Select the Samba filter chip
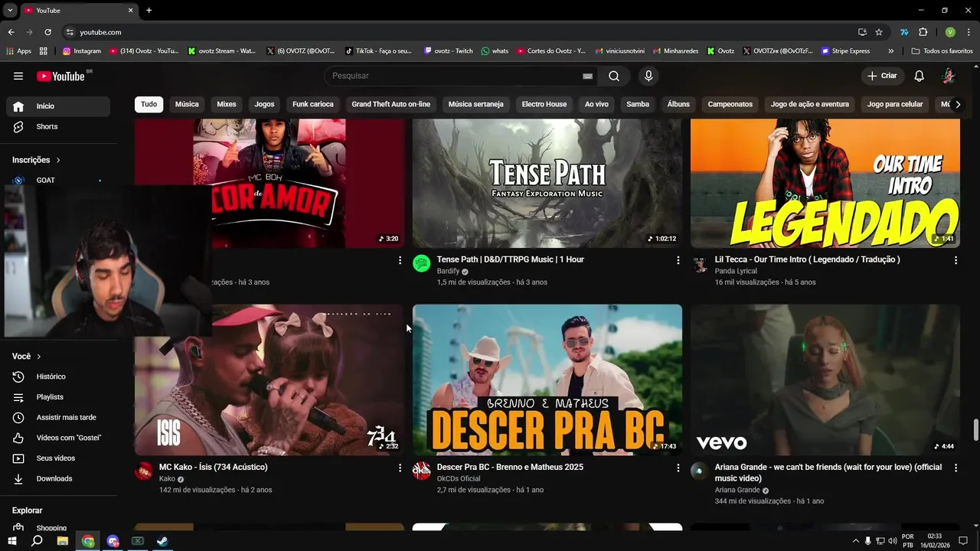This screenshot has width=980, height=551. pyautogui.click(x=638, y=104)
